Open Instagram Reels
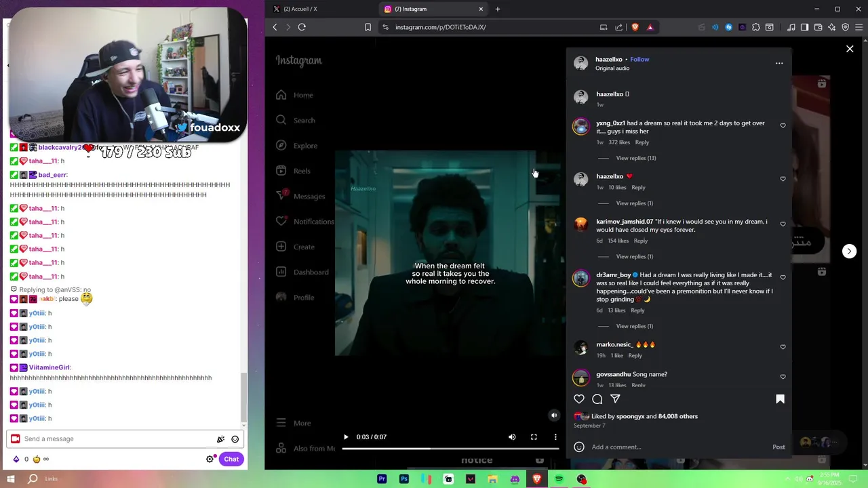This screenshot has width=868, height=488. [293, 171]
